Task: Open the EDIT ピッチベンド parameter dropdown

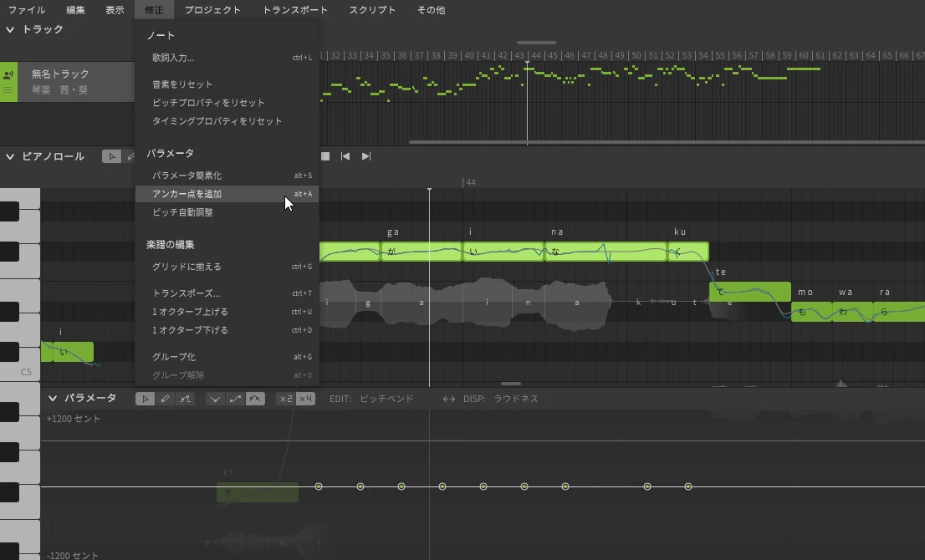Action: pos(386,399)
